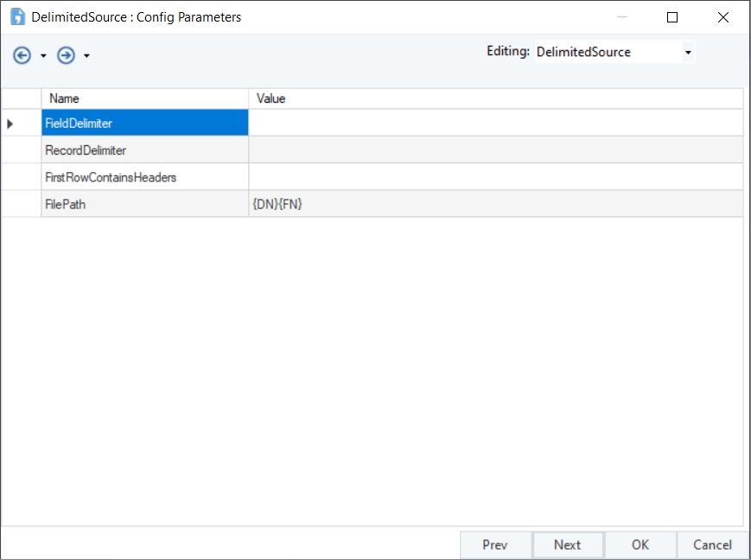Confirm parameters with OK
The image size is (751, 560).
640,544
